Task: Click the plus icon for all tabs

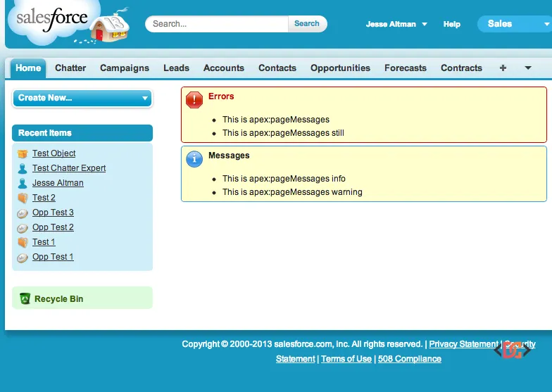Action: click(503, 68)
